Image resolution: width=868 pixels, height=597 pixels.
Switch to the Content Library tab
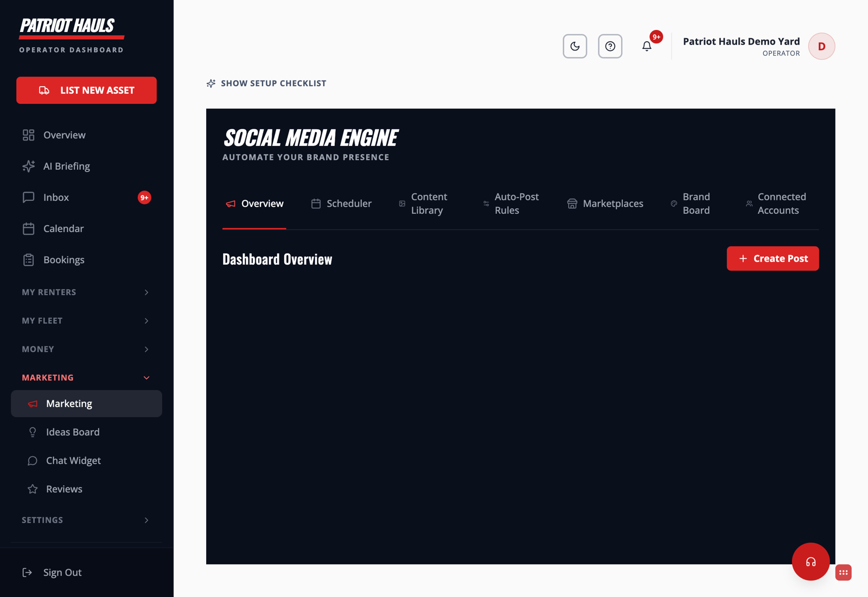pyautogui.click(x=423, y=204)
